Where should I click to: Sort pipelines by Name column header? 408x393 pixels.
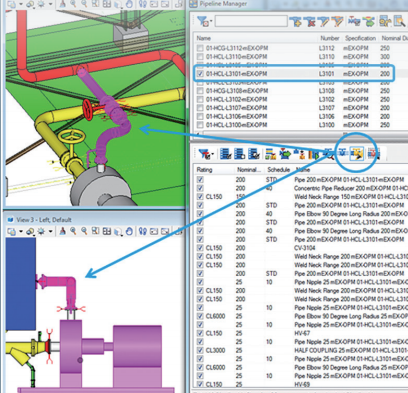[x=204, y=38]
